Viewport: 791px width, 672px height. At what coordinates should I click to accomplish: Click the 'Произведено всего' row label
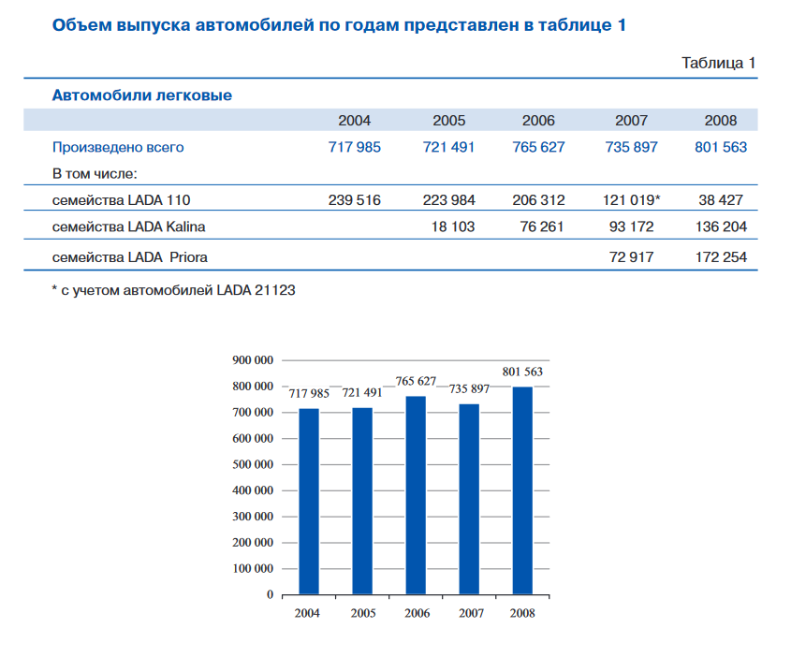[118, 147]
